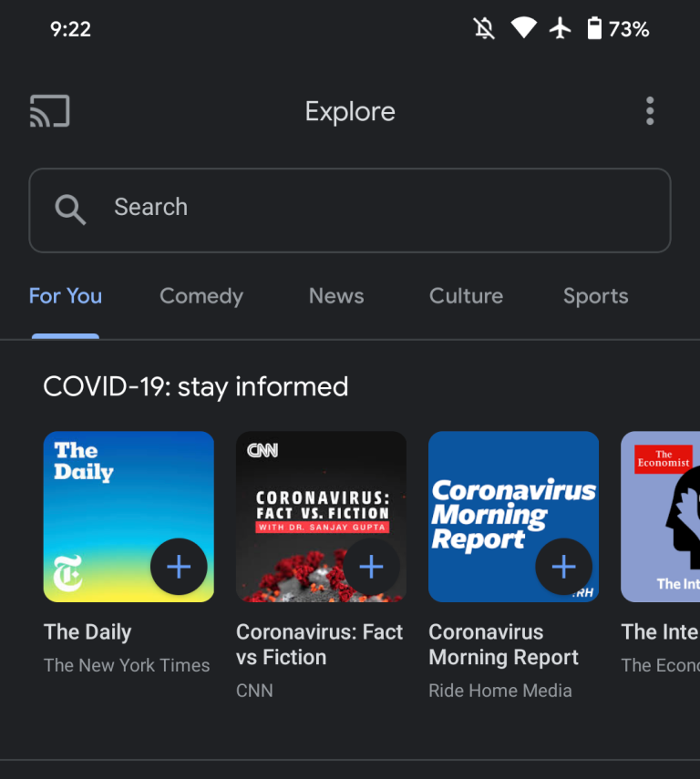Tap Coronavirus Morning Report title text
Screen dimensions: 700x779
point(504,645)
